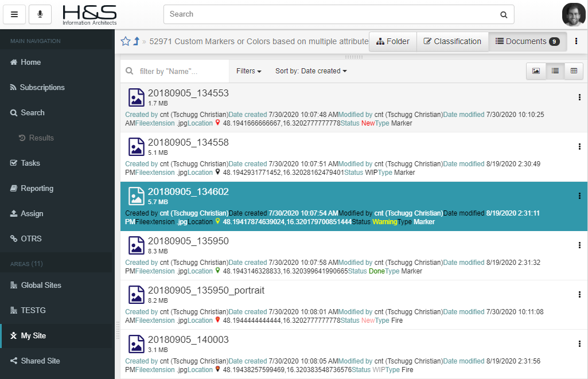The height and width of the screenshot is (379, 588).
Task: Select the Folder tab
Action: click(392, 41)
